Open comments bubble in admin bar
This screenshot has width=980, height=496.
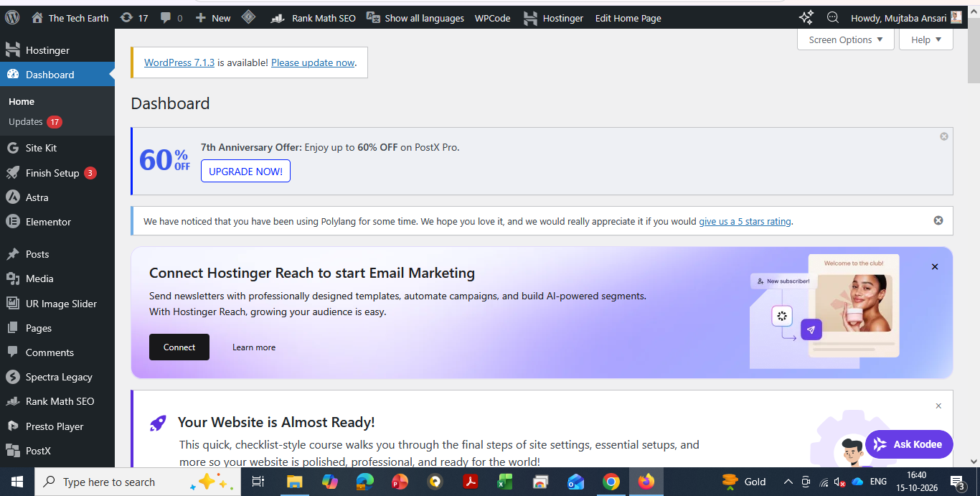click(171, 18)
